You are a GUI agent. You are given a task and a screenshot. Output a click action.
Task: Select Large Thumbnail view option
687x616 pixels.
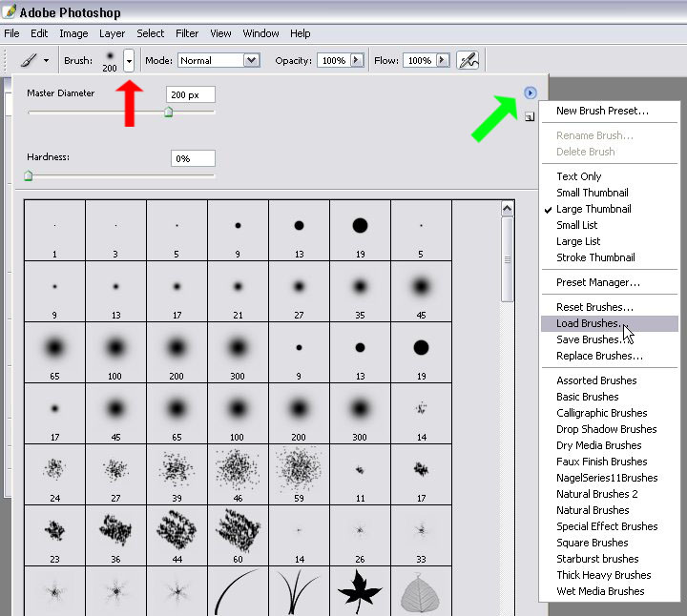pos(593,209)
